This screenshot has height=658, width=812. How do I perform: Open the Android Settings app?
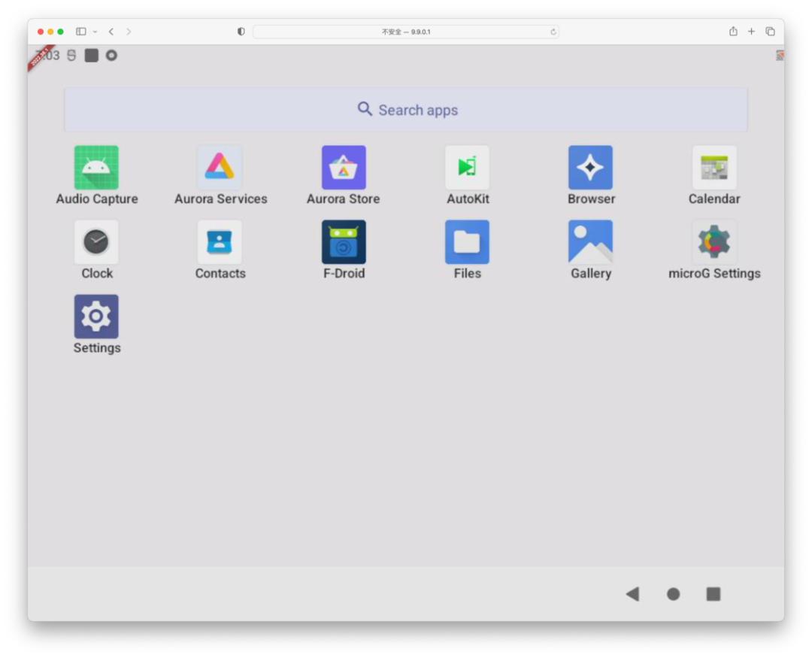(96, 317)
